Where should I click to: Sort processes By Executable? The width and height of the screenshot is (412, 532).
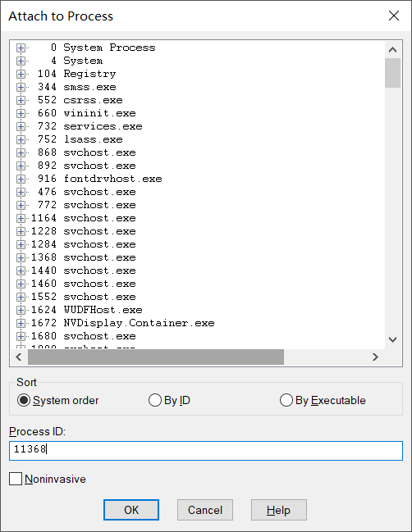click(x=323, y=400)
